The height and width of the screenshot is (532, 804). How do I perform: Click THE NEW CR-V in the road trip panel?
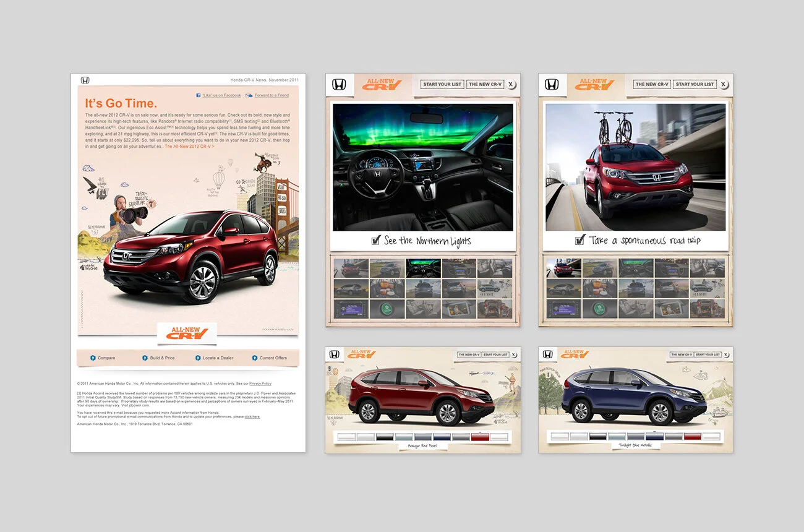click(652, 84)
